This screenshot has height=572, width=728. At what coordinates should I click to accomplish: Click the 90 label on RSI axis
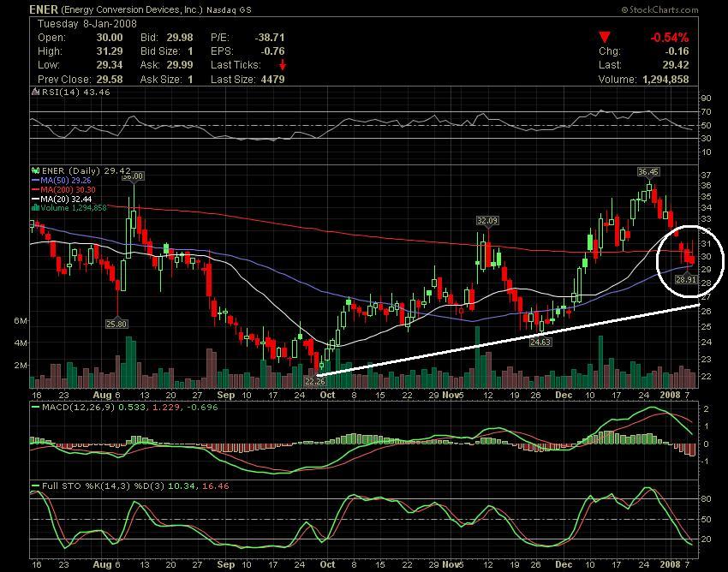click(x=707, y=98)
